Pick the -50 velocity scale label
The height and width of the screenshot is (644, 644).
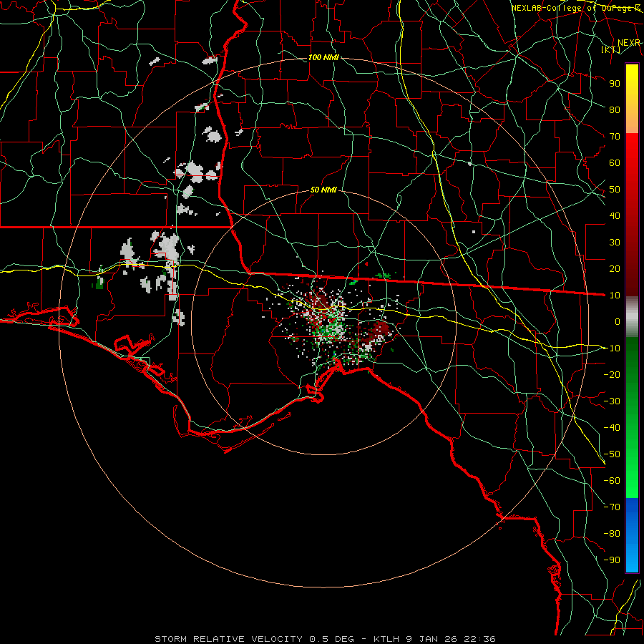click(x=612, y=454)
